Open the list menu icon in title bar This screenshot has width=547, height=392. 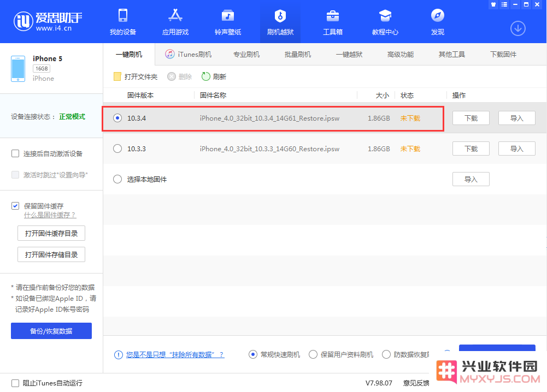[x=504, y=4]
